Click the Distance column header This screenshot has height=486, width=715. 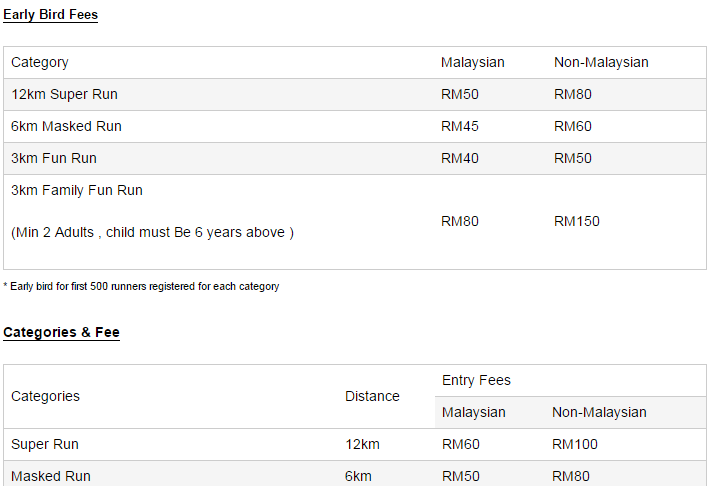(x=372, y=396)
